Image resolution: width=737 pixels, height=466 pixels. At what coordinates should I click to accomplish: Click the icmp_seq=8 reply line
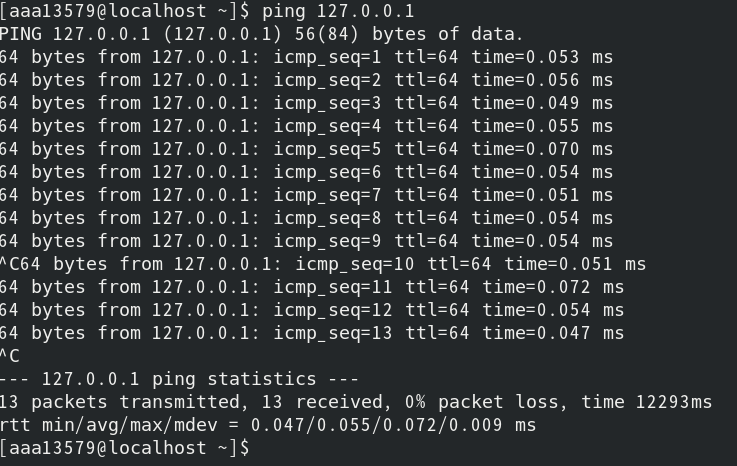click(x=305, y=218)
